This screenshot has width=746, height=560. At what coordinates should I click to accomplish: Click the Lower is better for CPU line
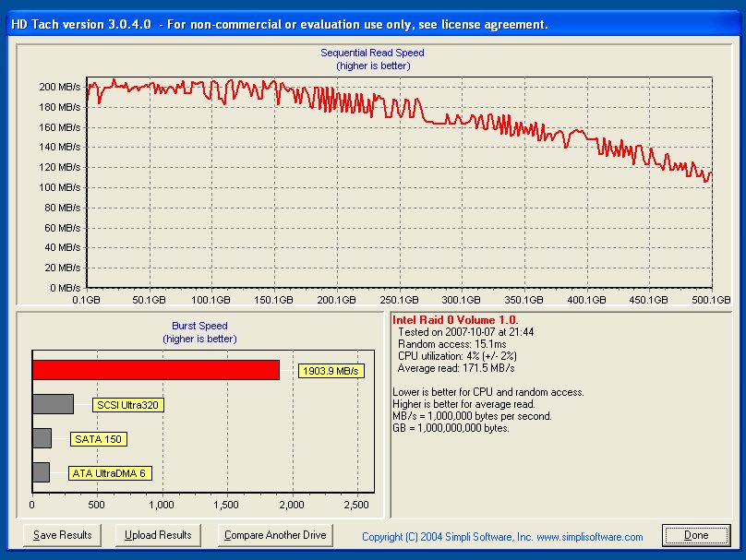tap(488, 392)
